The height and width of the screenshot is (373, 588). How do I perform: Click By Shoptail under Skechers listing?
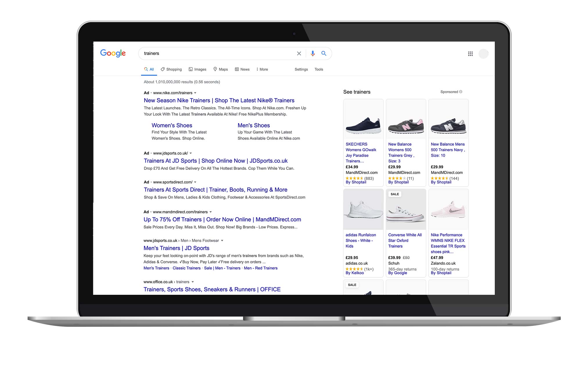356,182
